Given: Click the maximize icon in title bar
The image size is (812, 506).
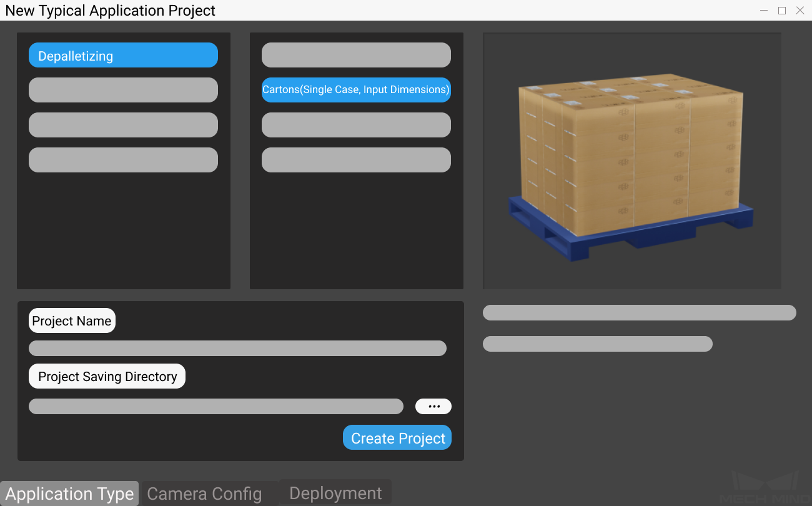Looking at the screenshot, I should click(x=781, y=10).
